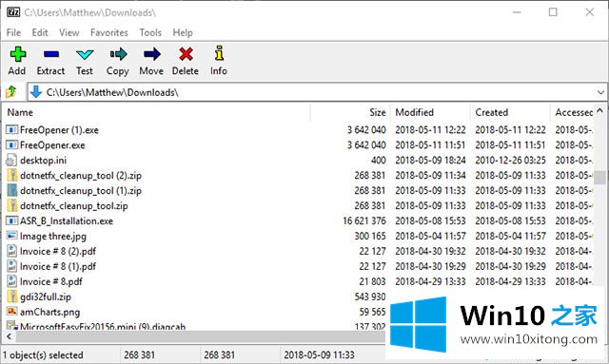Run Test from the toolbar
Screen dimensions: 609x364
tap(85, 61)
